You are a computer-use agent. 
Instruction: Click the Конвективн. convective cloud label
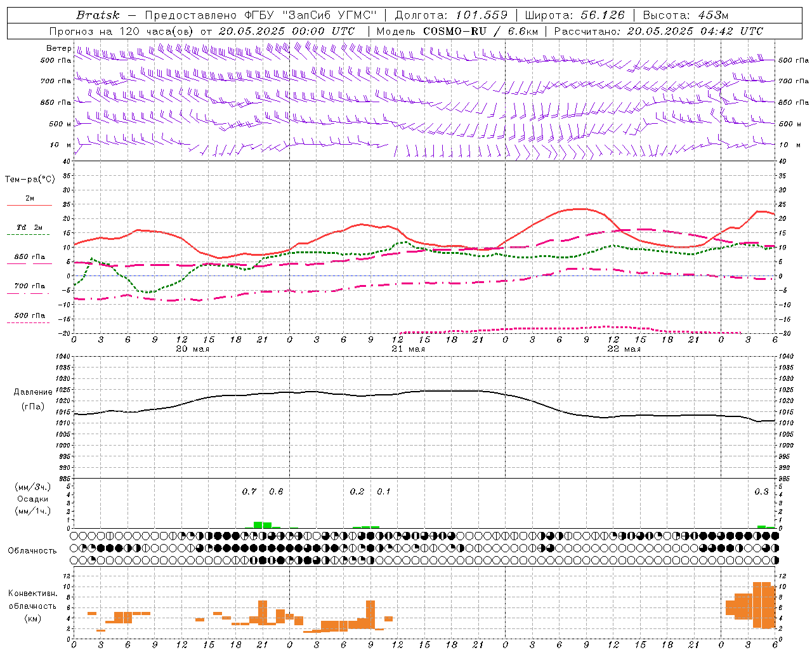(33, 594)
